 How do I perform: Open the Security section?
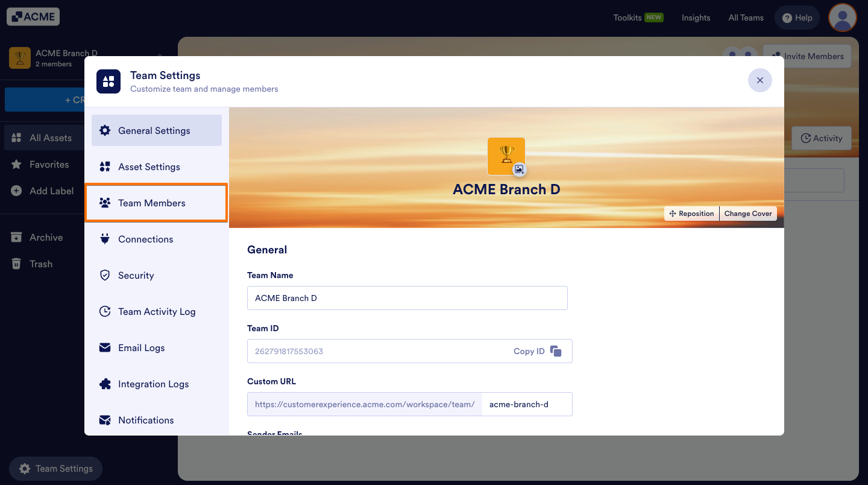coord(156,275)
